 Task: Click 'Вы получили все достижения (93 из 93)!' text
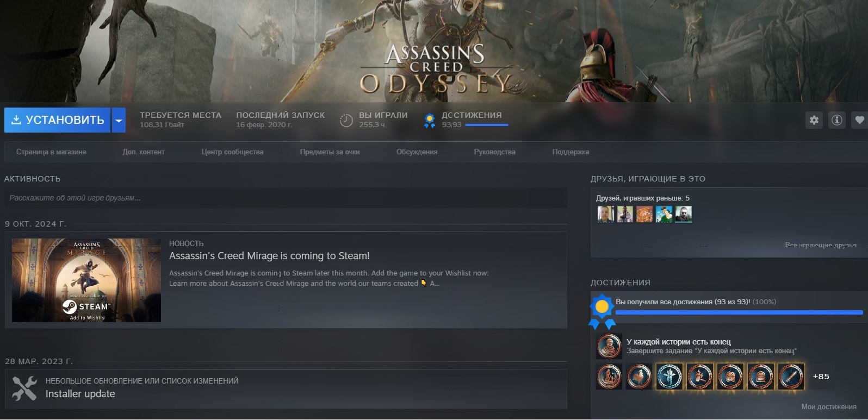(x=683, y=302)
